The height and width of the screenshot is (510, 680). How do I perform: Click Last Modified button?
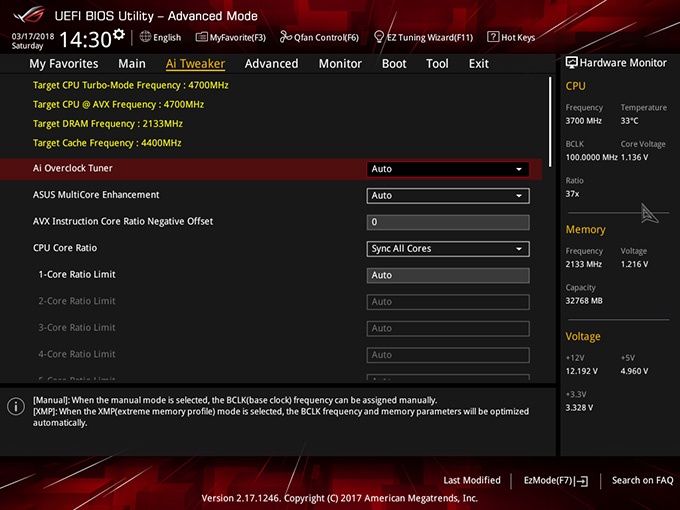coord(472,480)
